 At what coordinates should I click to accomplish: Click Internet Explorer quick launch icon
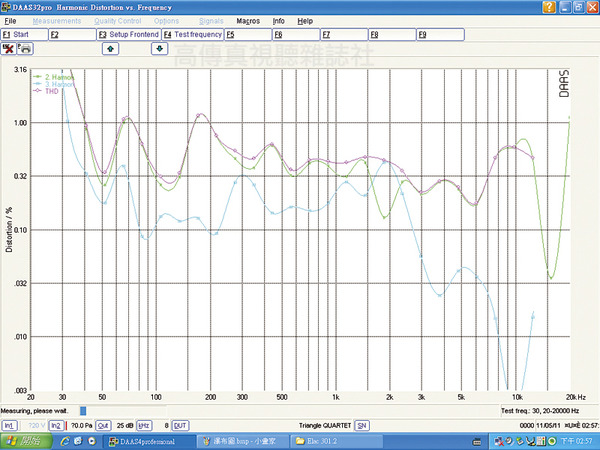point(65,442)
